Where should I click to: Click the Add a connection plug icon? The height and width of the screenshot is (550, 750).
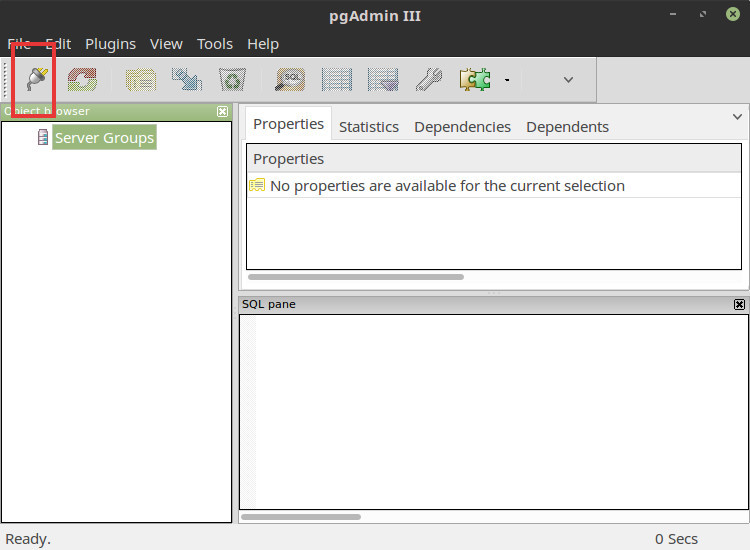point(37,79)
